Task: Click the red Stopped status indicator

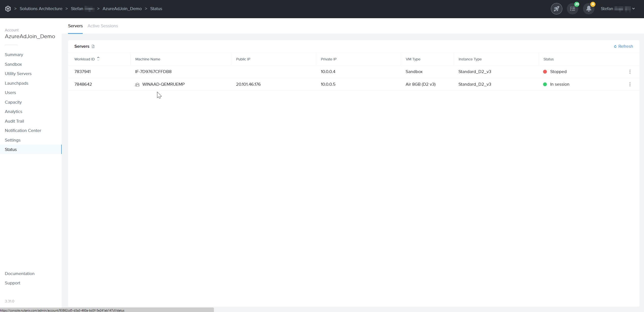Action: tap(545, 72)
